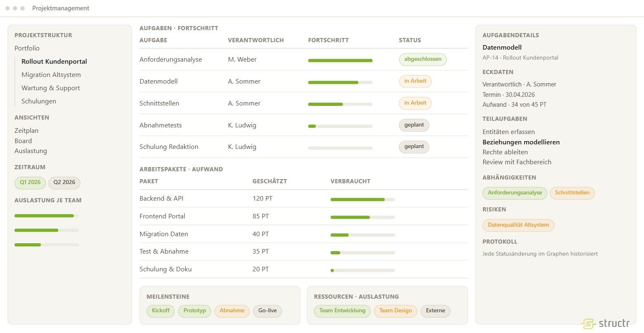Image resolution: width=644 pixels, height=333 pixels.
Task: Select the Anforderungsanalyse task row
Action: [304, 60]
